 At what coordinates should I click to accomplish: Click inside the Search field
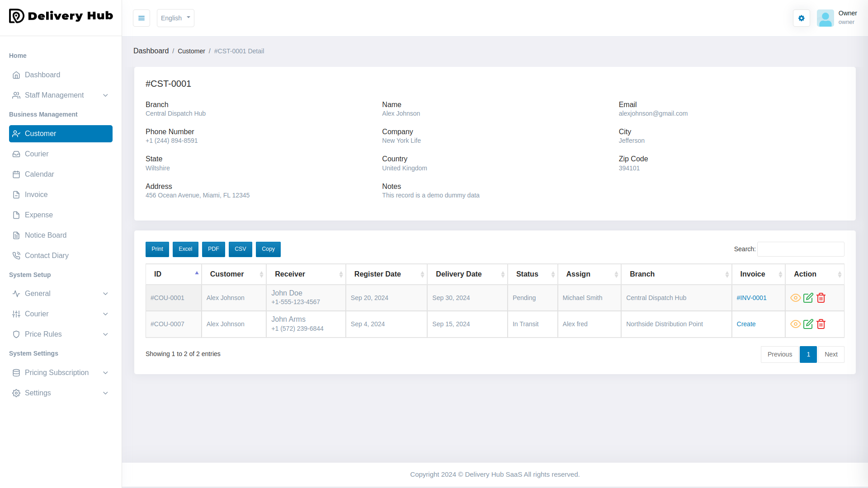pyautogui.click(x=800, y=249)
